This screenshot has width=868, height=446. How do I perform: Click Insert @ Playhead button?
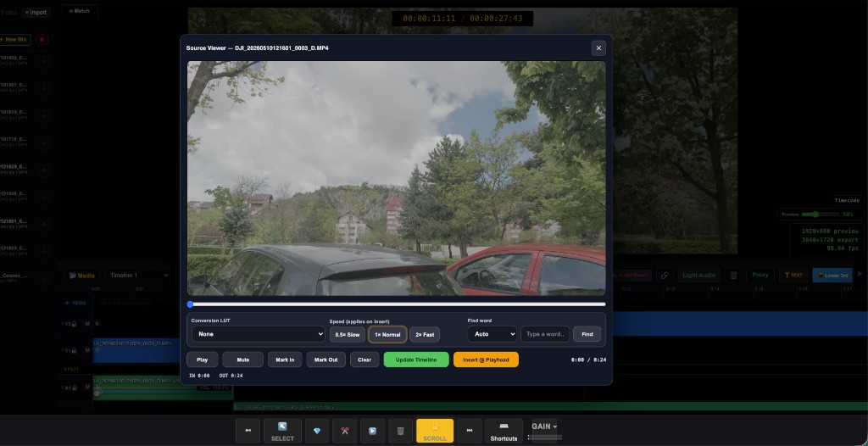(486, 360)
